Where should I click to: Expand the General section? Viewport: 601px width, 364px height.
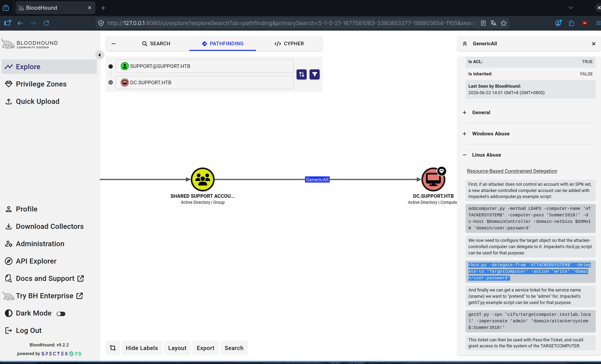tap(481, 113)
